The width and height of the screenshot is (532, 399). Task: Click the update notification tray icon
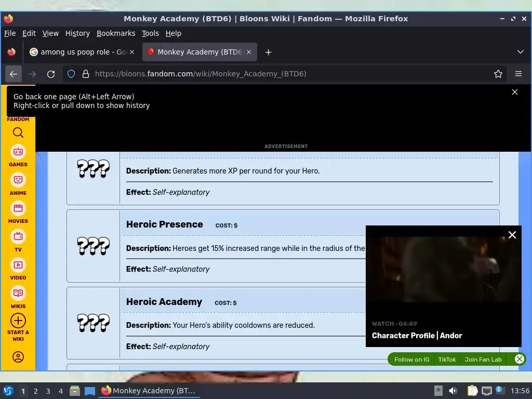click(500, 391)
